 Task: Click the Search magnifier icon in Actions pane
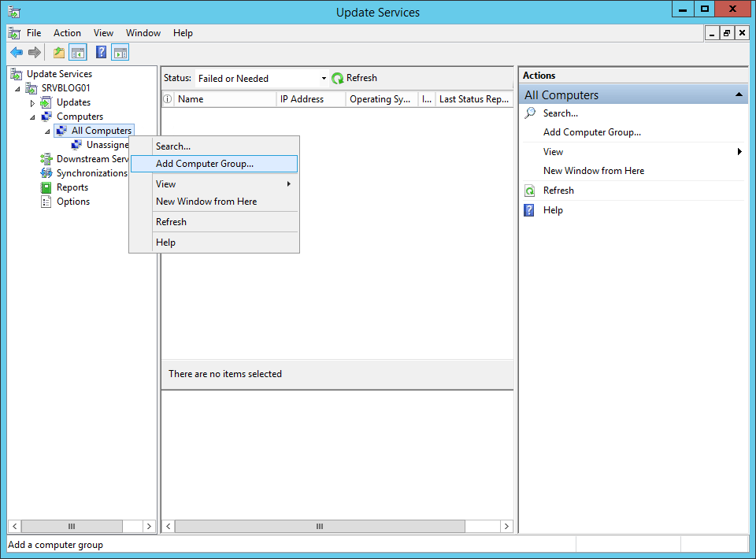529,113
